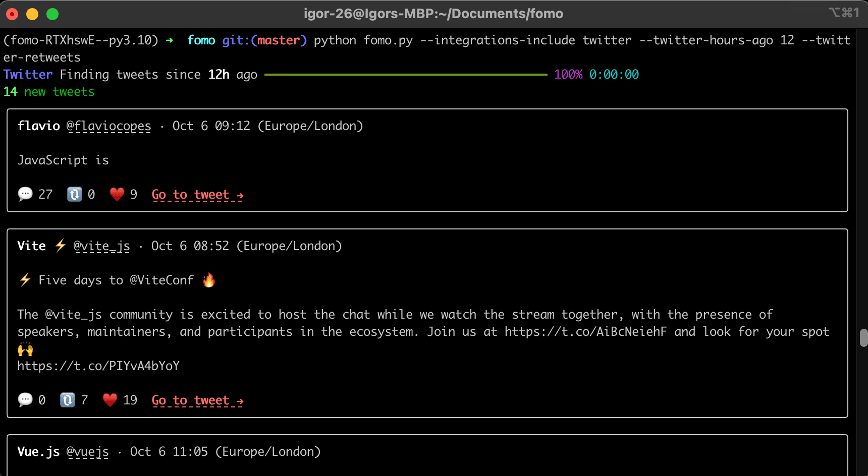This screenshot has height=476, width=868.
Task: Click the red heart icon showing 9 likes
Action: pos(117,194)
